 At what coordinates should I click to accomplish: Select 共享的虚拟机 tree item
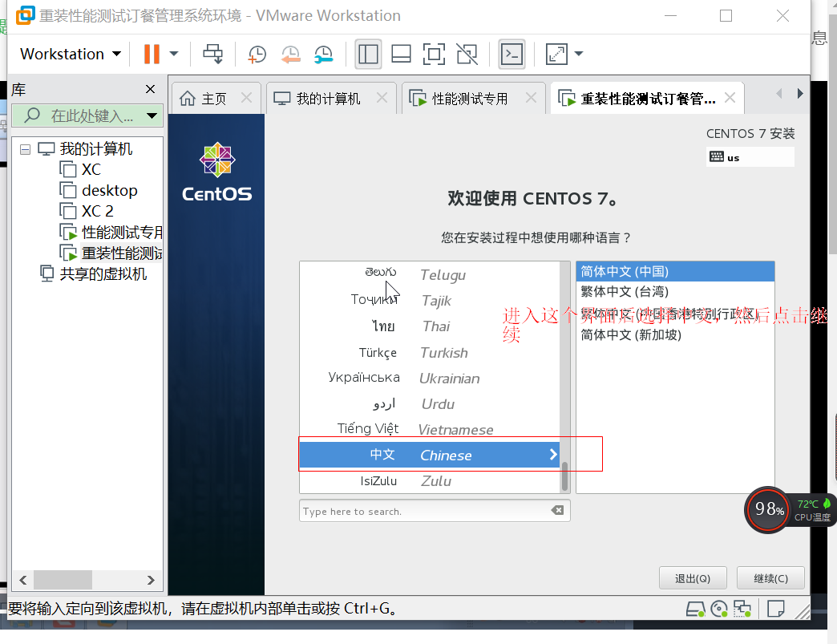tap(94, 274)
